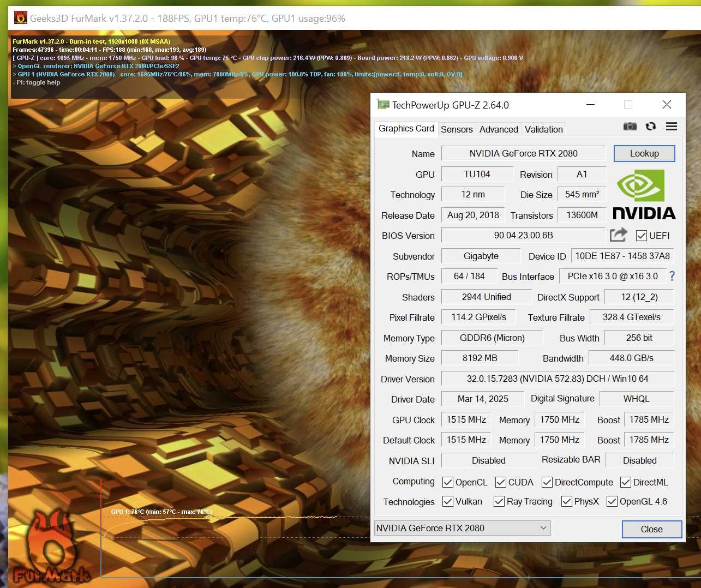Click the Die Size value 545 mm²
This screenshot has width=701, height=588.
point(582,194)
